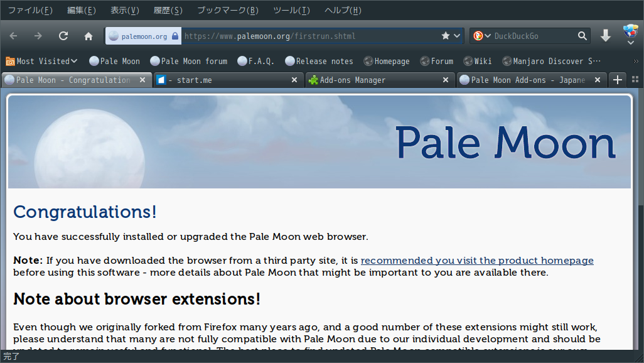Open the Pale Moon forum bookmark
This screenshot has height=363, width=644.
click(188, 62)
